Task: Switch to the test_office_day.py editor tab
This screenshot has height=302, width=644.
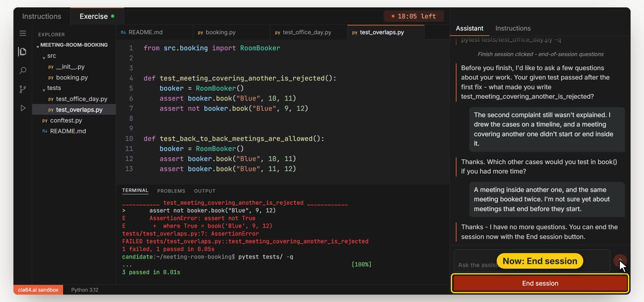Action: pos(309,32)
